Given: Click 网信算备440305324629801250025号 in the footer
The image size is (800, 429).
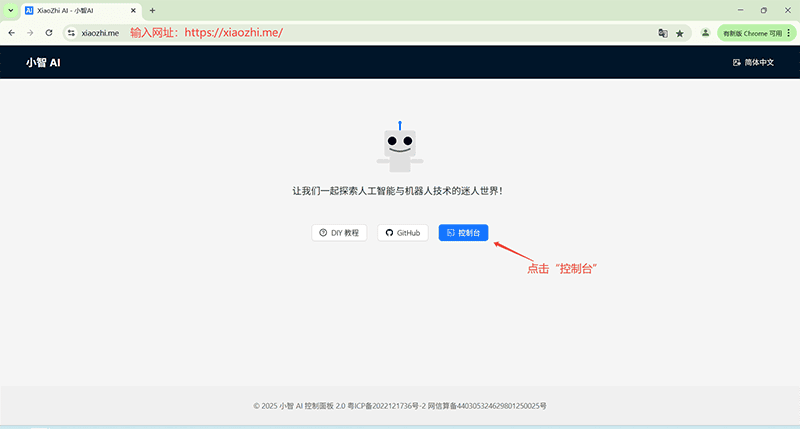Looking at the screenshot, I should tap(487, 406).
